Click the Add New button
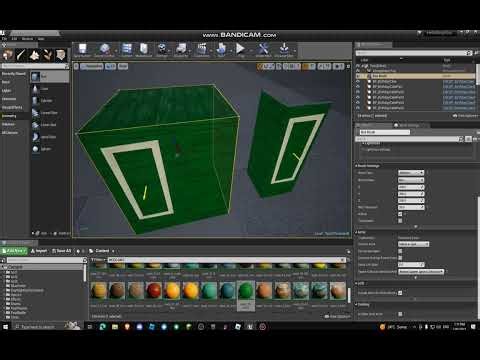Viewport: 480px width, 360px height. 14,251
